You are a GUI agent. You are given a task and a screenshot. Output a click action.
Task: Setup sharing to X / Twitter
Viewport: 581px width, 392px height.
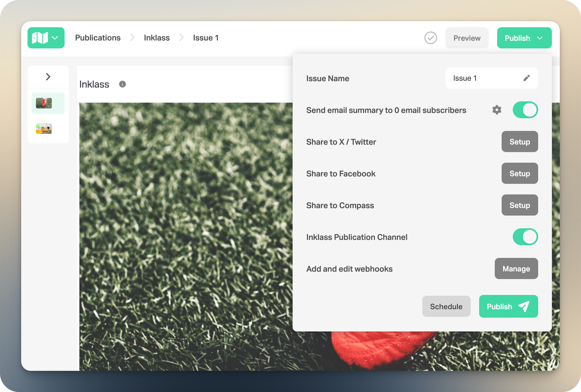coord(520,142)
